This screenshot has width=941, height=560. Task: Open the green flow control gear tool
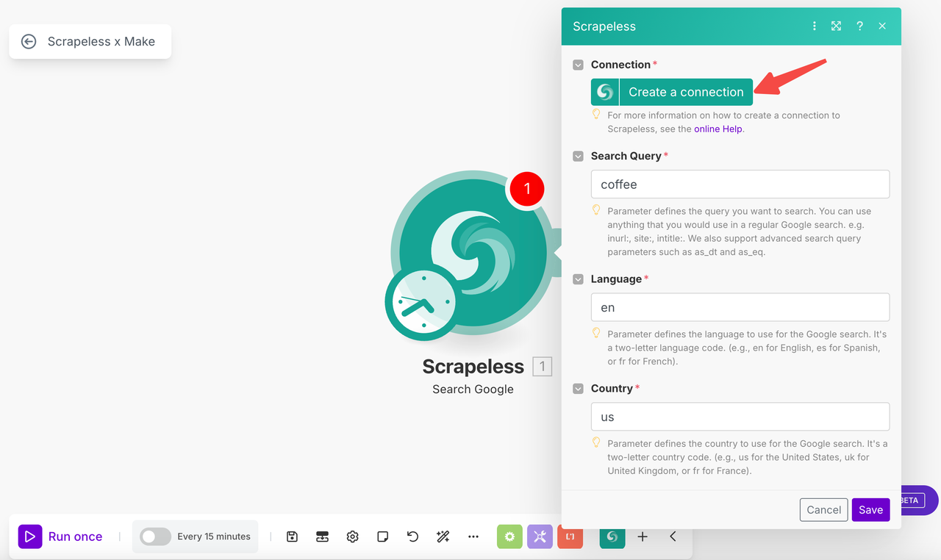click(509, 536)
